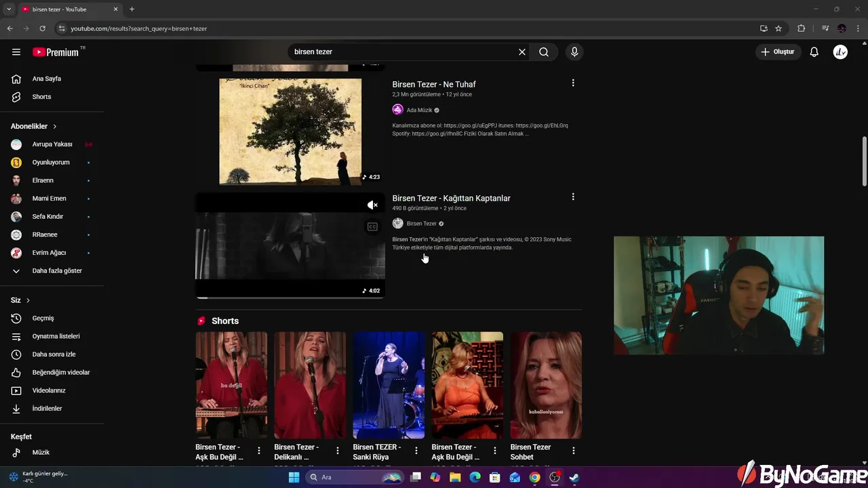Open the Kağıttan Kaptanlar video title
This screenshot has height=488, width=868.
tap(451, 198)
